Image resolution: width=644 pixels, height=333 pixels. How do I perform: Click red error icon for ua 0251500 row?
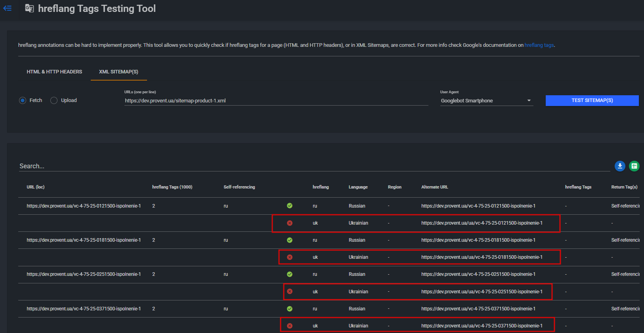290,291
